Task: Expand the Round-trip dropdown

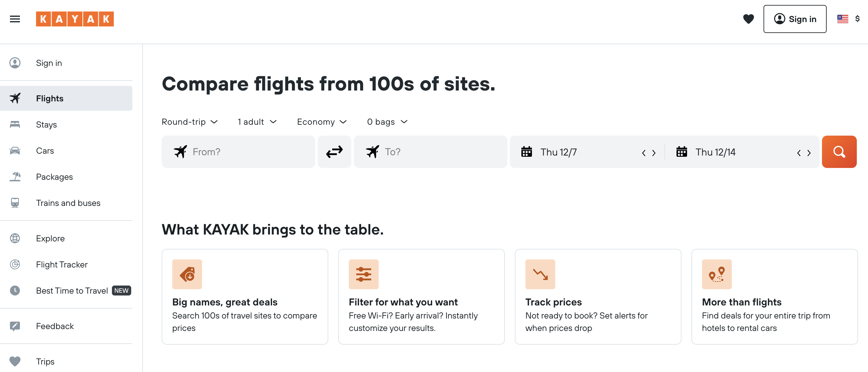Action: point(190,122)
